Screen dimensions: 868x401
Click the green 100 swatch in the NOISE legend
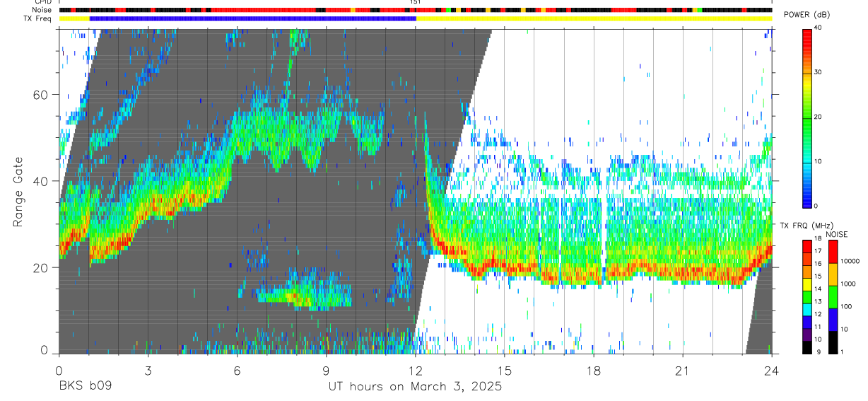[x=833, y=297]
